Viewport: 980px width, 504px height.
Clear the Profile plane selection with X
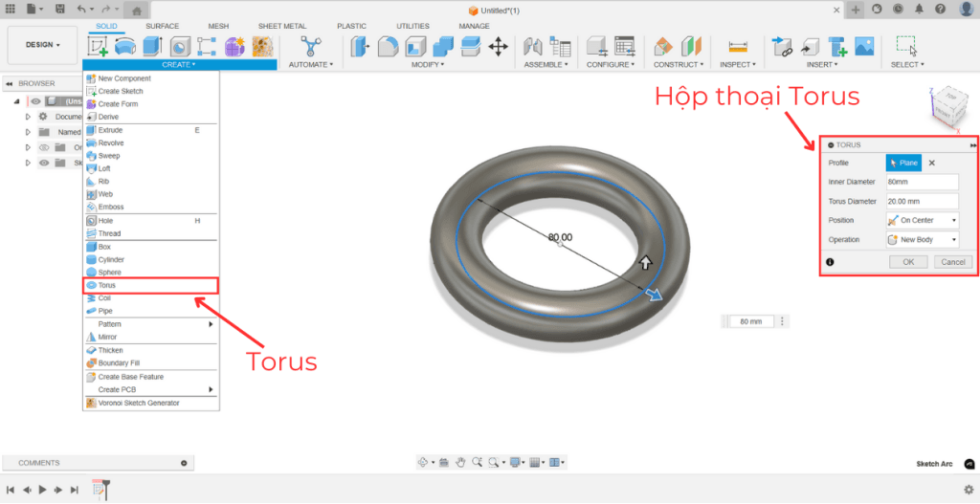[931, 164]
